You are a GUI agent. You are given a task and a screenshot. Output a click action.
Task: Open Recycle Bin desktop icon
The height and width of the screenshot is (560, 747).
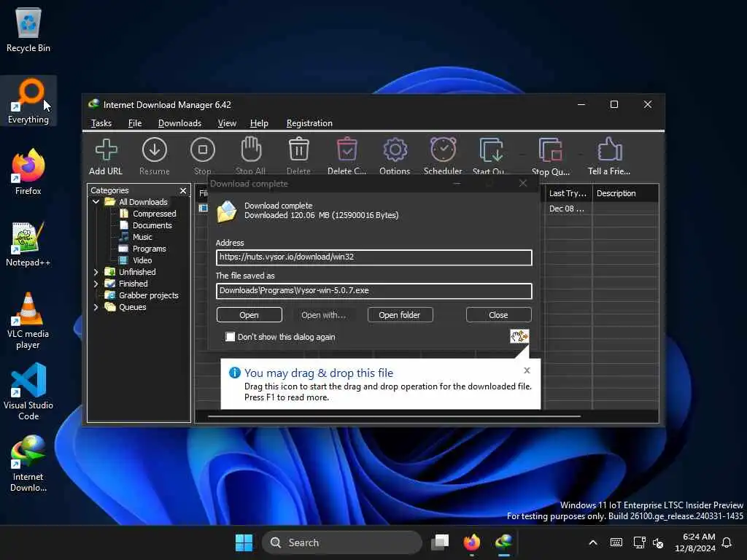28,29
